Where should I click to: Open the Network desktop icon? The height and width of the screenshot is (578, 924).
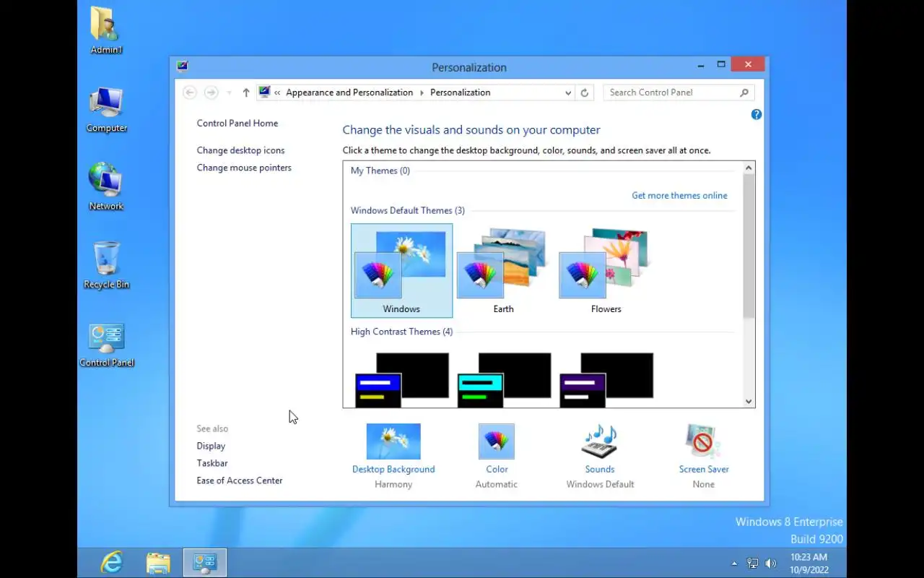tap(106, 187)
